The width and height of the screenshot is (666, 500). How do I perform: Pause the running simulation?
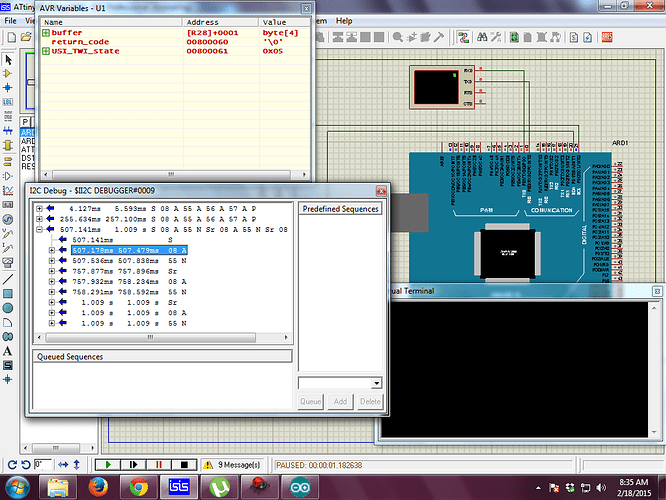tap(159, 465)
